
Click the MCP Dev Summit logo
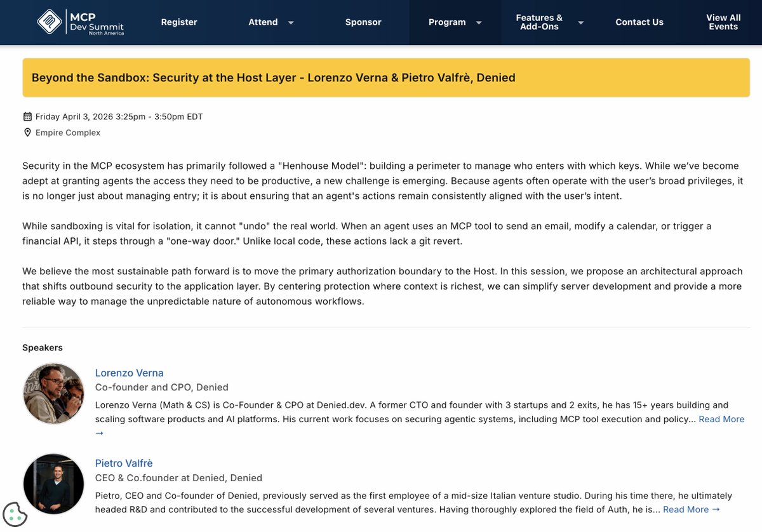[x=80, y=22]
